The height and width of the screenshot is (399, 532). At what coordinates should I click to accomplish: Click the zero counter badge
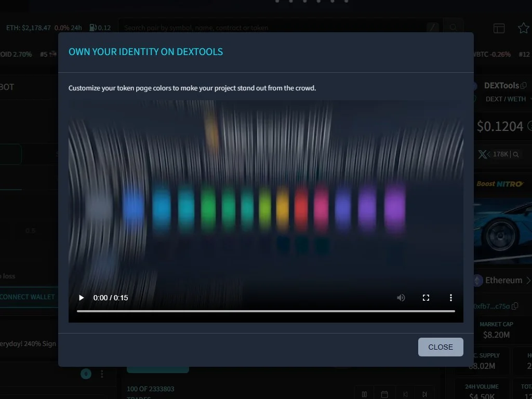(86, 374)
